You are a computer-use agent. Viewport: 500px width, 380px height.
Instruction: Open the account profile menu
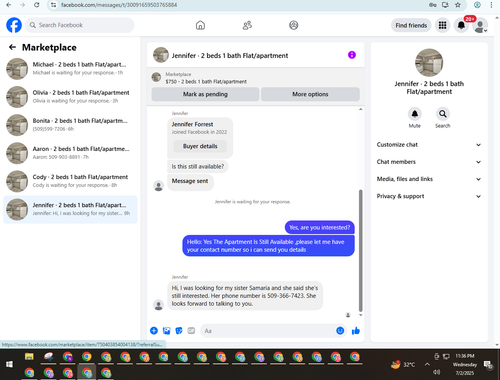[x=480, y=26]
